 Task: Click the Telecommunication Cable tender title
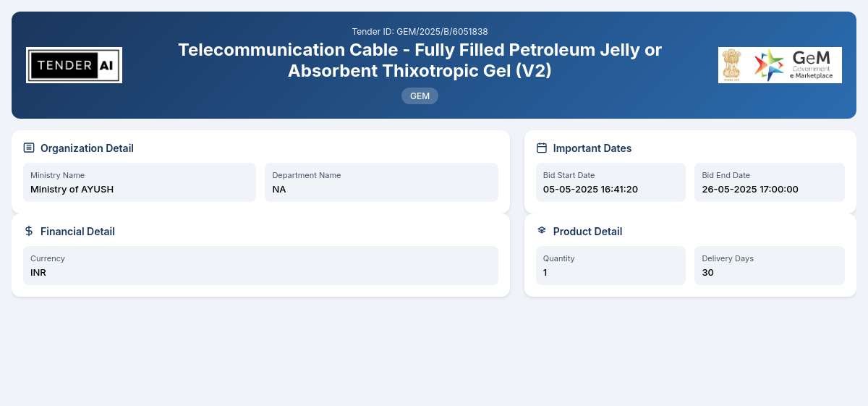(420, 60)
